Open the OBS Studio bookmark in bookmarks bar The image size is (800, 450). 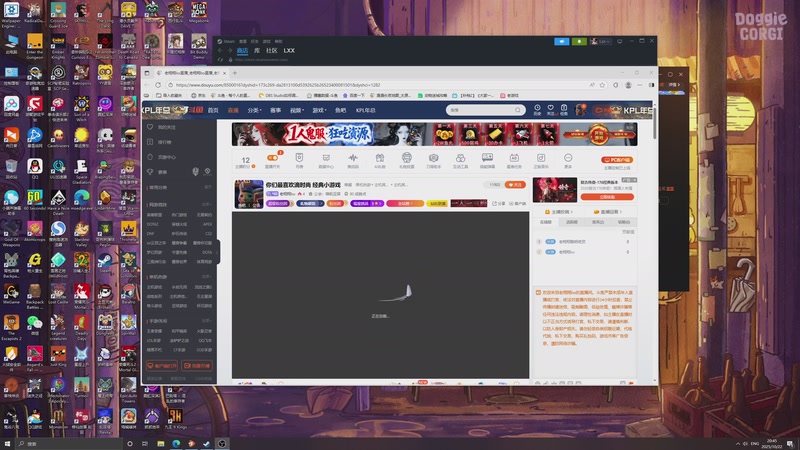[x=279, y=95]
